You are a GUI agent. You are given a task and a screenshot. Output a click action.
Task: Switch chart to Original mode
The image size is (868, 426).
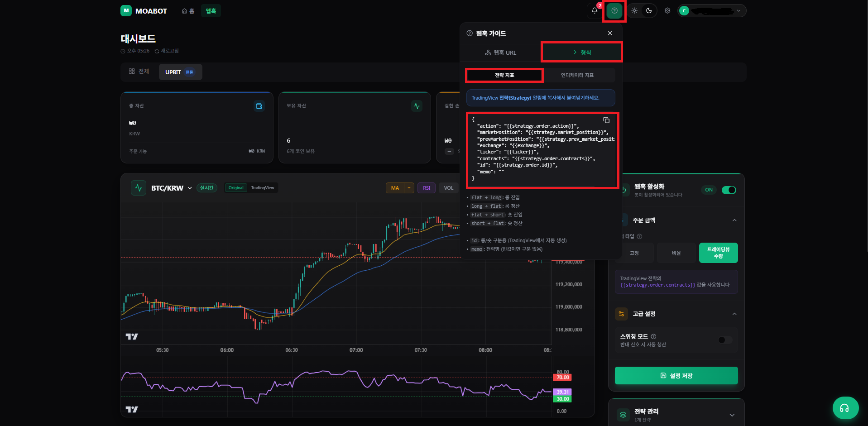(x=236, y=188)
